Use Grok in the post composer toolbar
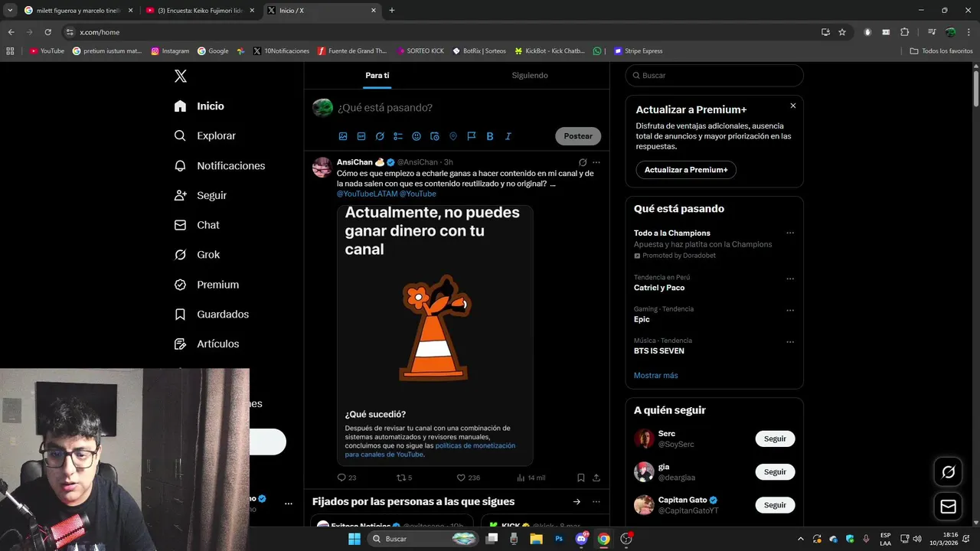980x551 pixels. click(380, 136)
